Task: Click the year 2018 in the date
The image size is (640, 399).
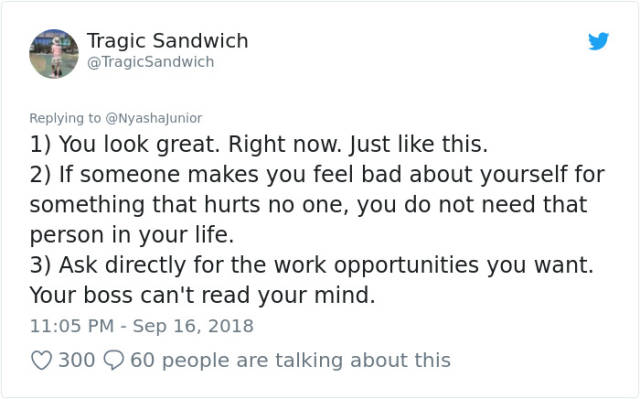Action: (x=231, y=326)
